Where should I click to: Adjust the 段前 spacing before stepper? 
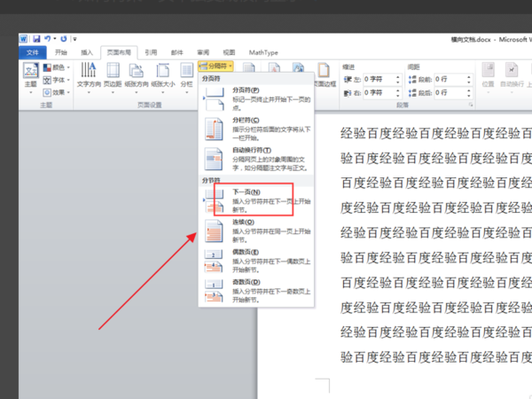[x=469, y=80]
